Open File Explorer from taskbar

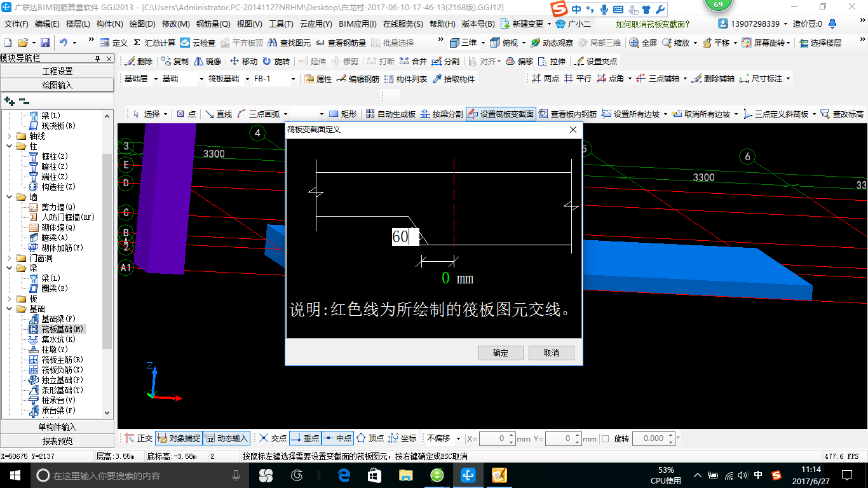[x=405, y=475]
